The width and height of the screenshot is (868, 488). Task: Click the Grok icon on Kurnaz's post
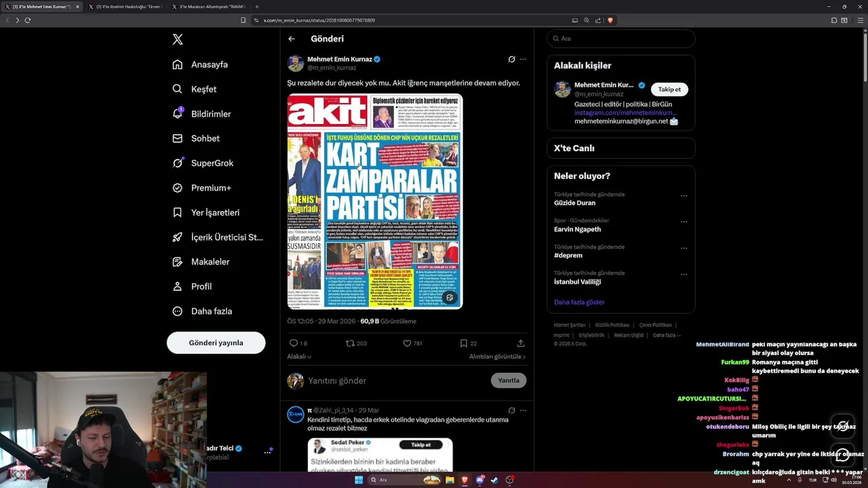click(x=512, y=59)
